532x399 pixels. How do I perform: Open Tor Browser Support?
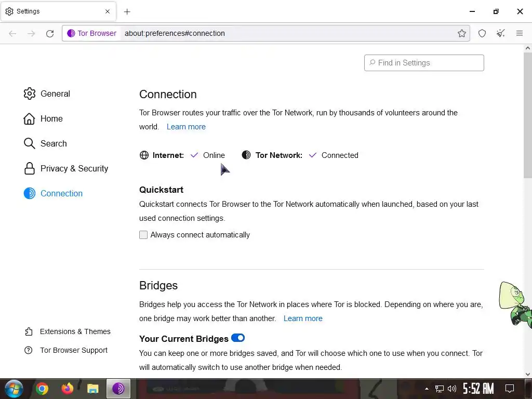coord(66,350)
